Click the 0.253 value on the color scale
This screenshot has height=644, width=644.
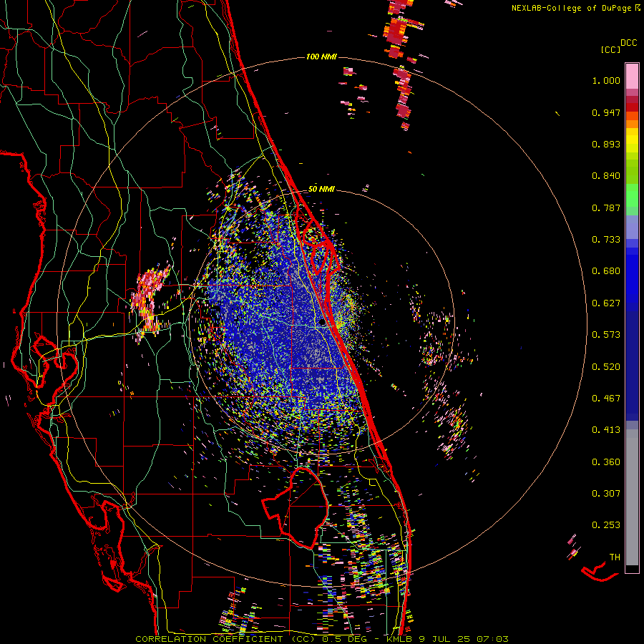(x=606, y=525)
